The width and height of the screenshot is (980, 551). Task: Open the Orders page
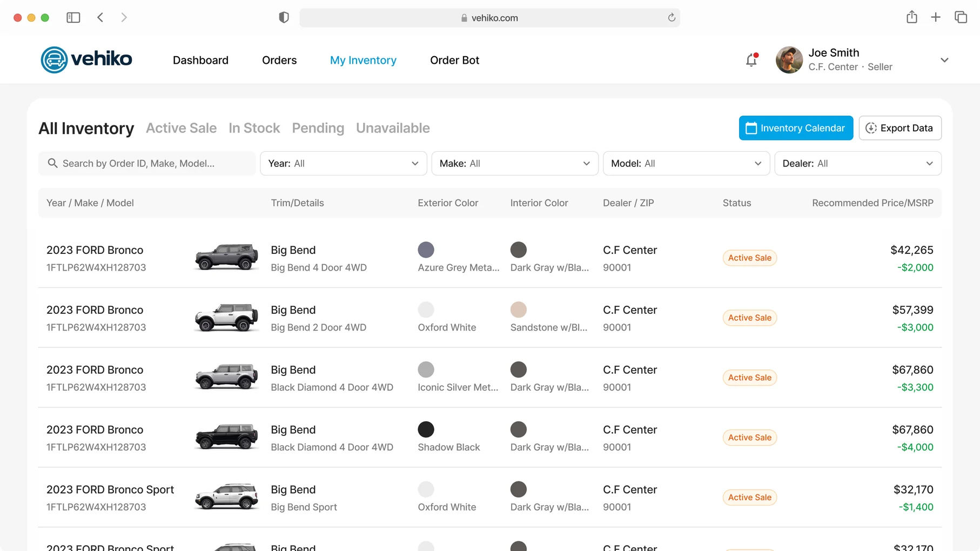(x=279, y=60)
